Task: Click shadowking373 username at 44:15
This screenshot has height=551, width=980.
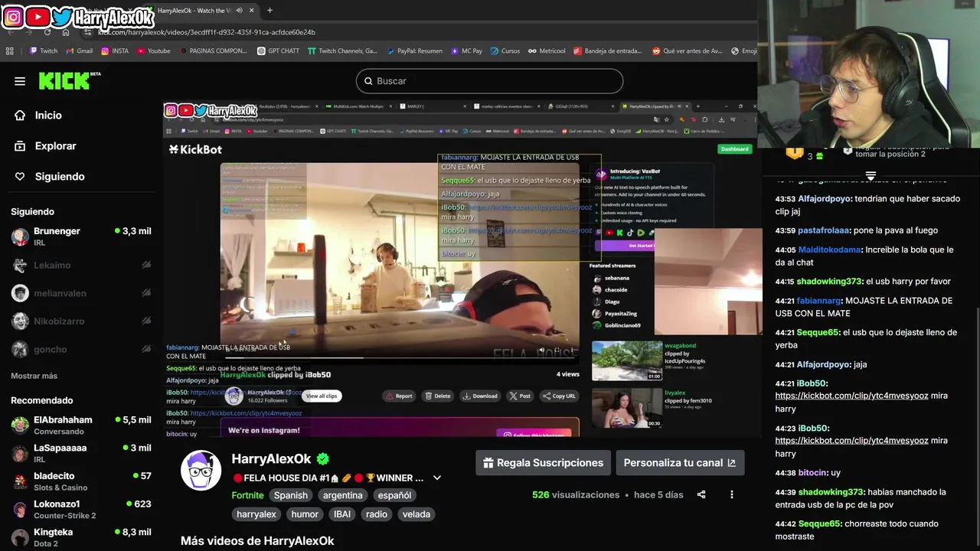Action: pos(829,282)
